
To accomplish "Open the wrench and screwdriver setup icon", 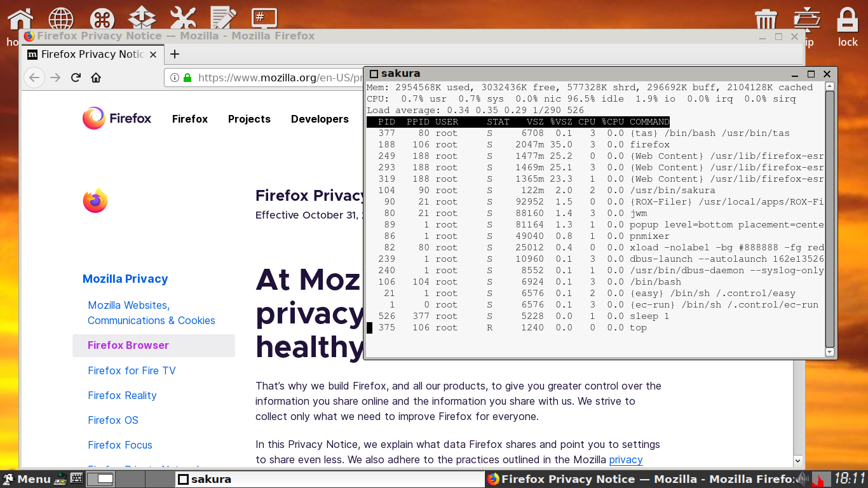I will tap(183, 19).
